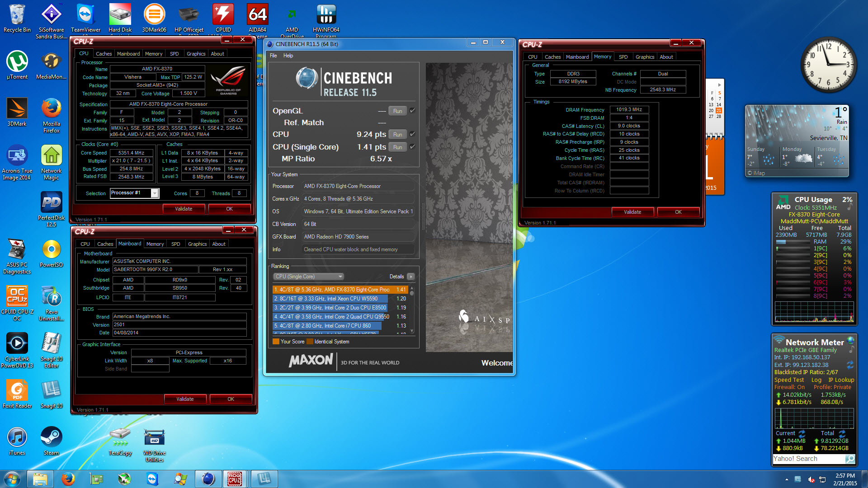This screenshot has width=868, height=488.
Task: Select ranking entry Intel Xeon CPU W5590
Action: (340, 299)
